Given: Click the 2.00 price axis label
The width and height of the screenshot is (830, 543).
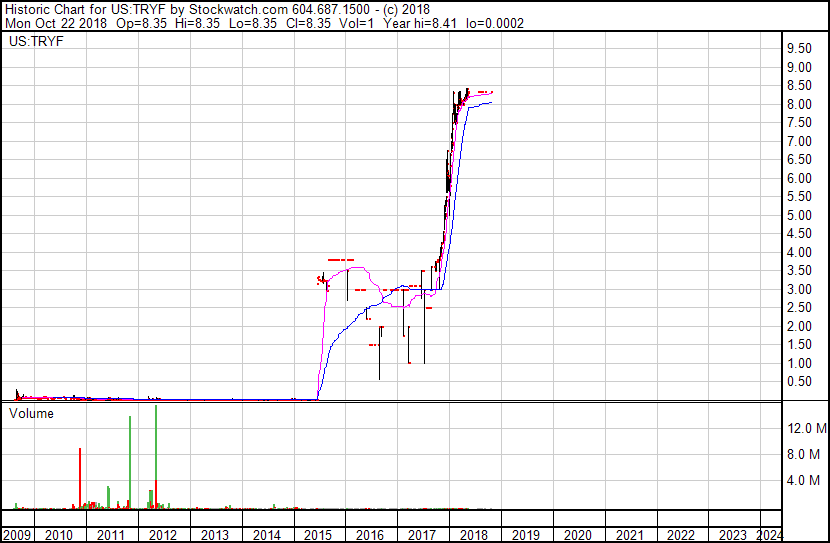Looking at the screenshot, I should point(799,326).
